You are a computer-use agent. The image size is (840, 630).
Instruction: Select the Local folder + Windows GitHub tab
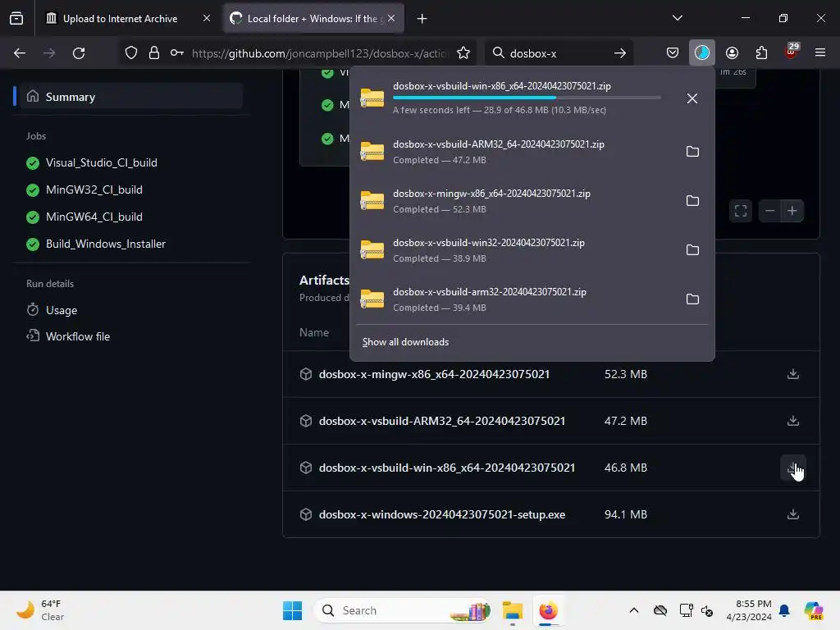coord(313,19)
